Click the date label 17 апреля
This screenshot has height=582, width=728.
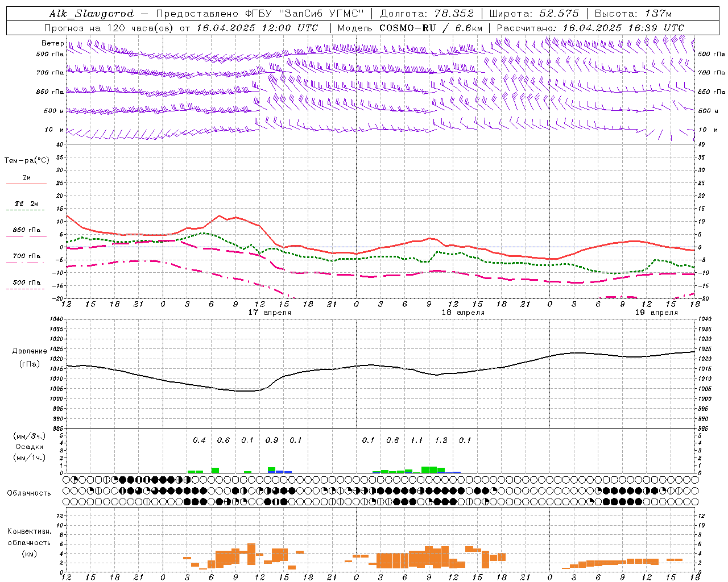[270, 313]
